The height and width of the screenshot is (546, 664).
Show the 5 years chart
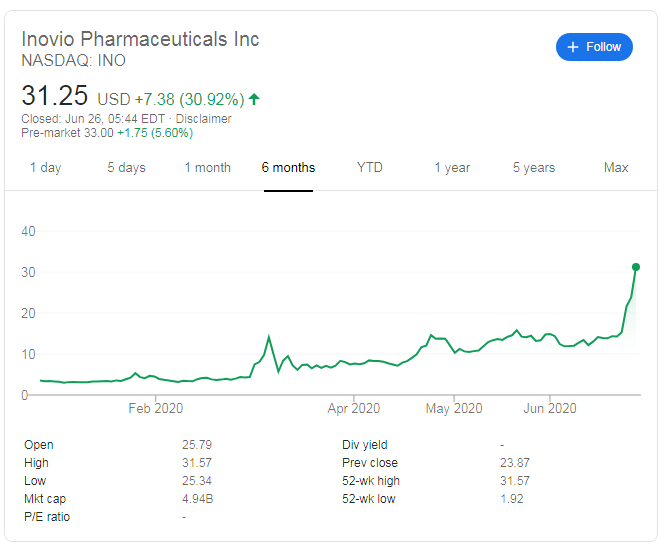pyautogui.click(x=534, y=168)
